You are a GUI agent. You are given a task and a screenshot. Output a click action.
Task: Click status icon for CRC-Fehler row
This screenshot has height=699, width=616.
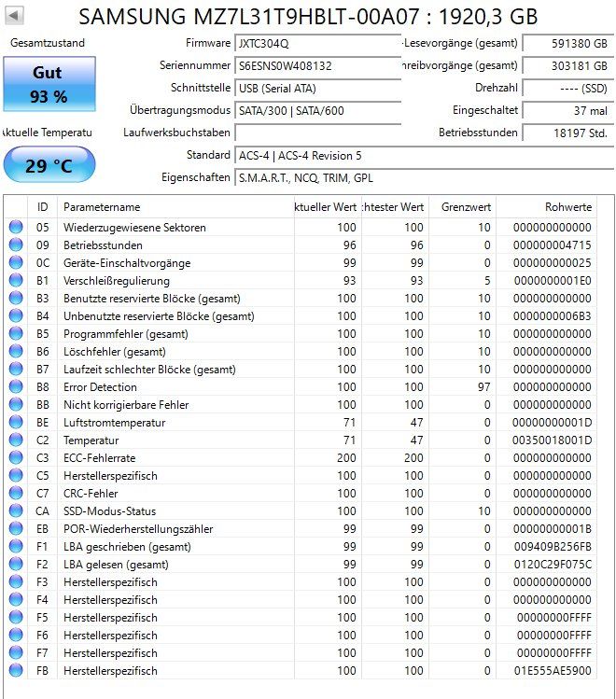16,493
